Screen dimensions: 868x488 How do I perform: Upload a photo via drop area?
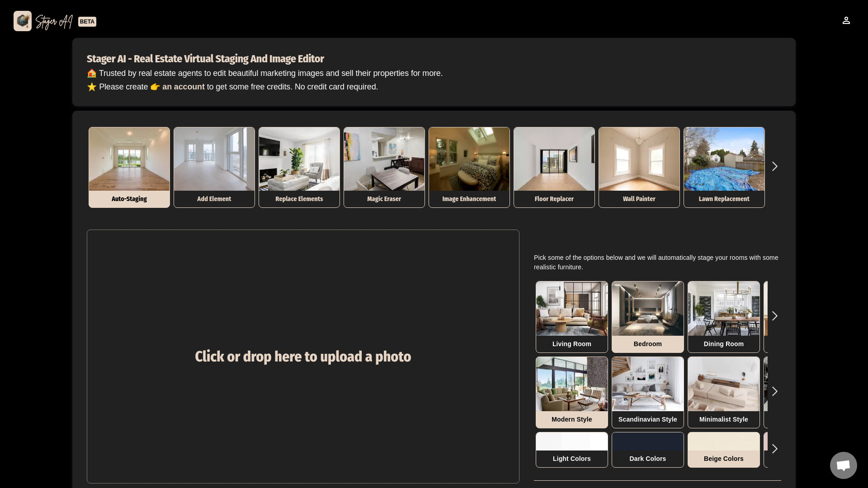pos(303,357)
